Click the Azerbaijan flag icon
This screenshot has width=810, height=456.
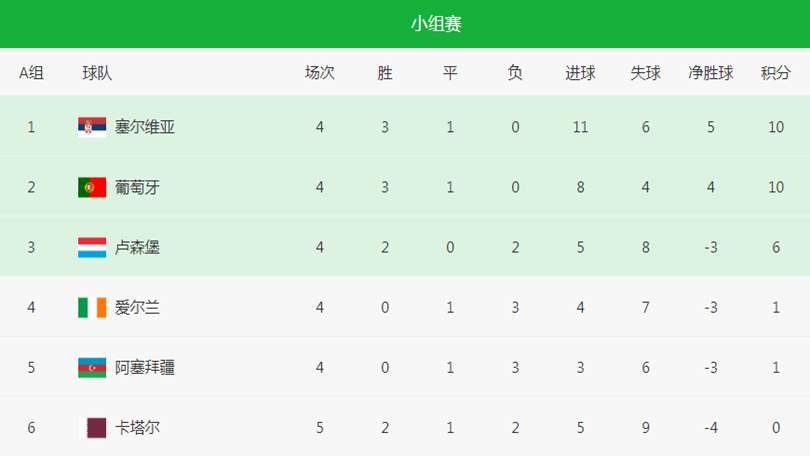pos(92,368)
